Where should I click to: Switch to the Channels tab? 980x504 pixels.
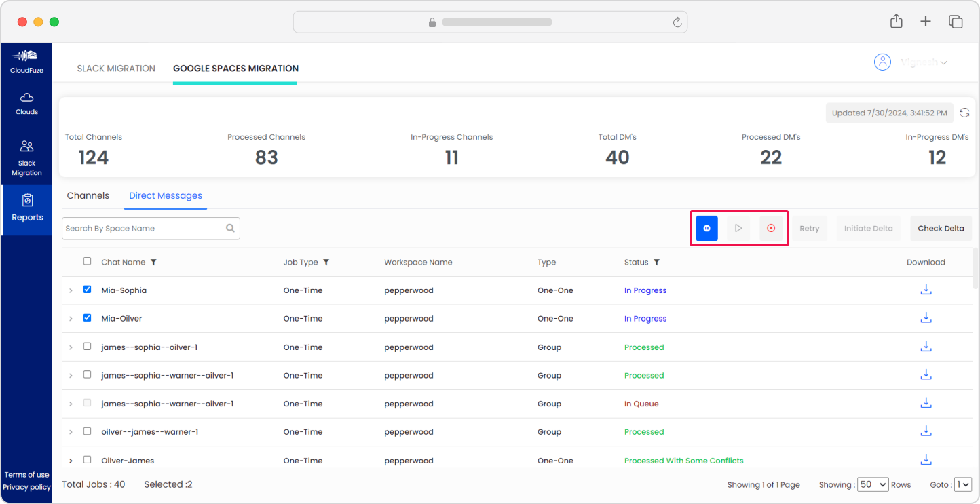tap(88, 195)
